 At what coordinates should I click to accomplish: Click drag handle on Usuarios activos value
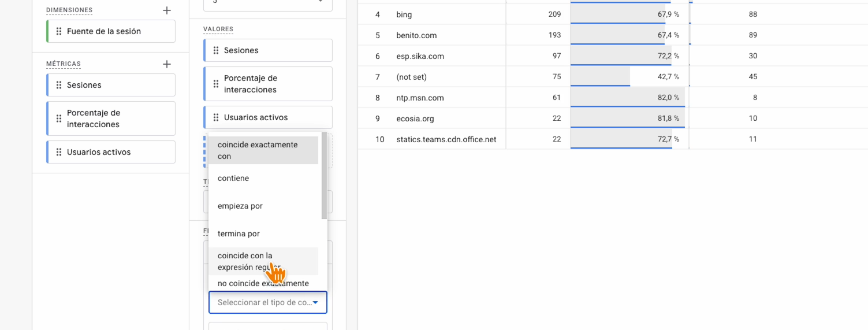coord(215,117)
